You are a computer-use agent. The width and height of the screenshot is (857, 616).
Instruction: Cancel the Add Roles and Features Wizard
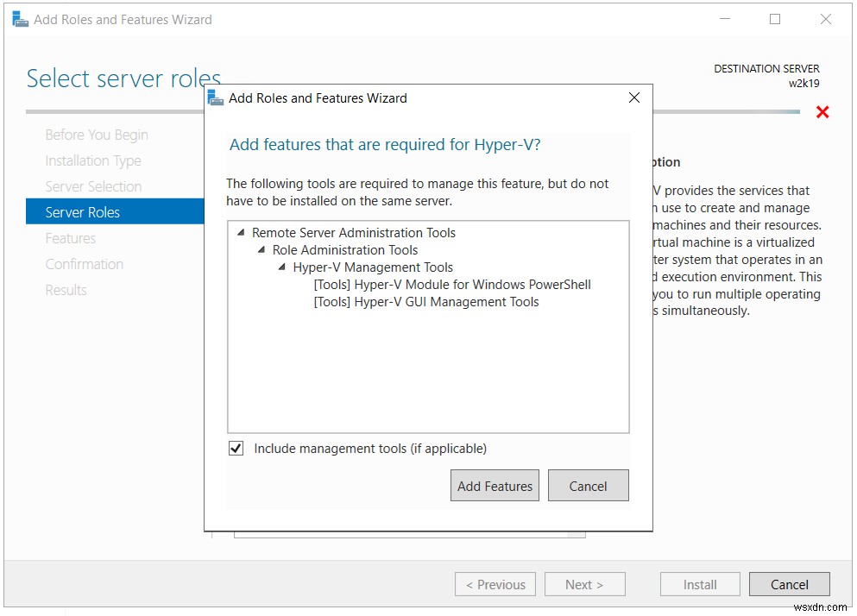[789, 584]
